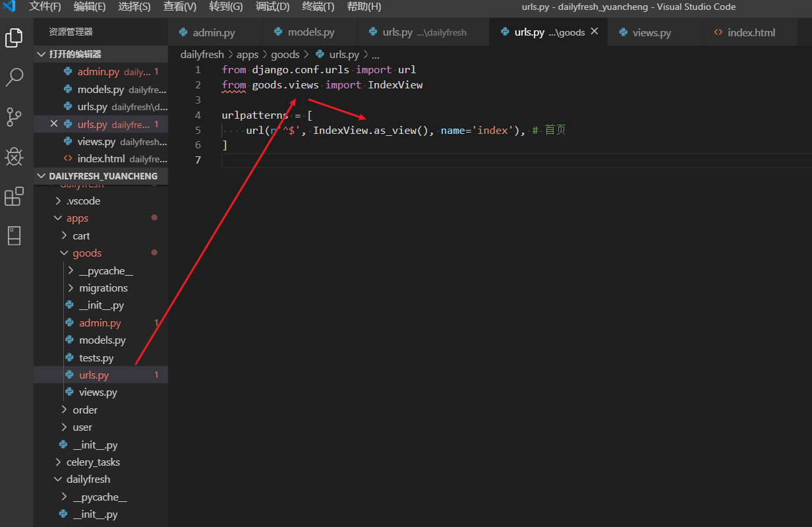The width and height of the screenshot is (812, 527).
Task: Click python icon on views.py tab
Action: [x=623, y=32]
